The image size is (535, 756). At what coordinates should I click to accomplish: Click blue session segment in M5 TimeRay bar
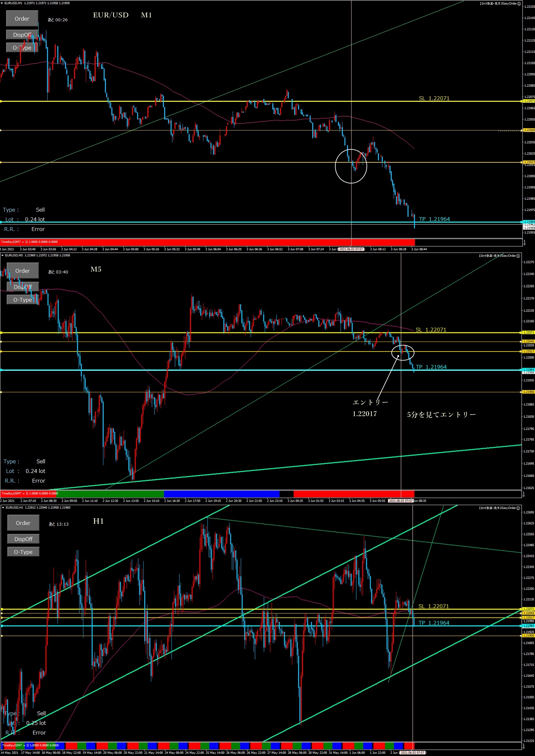[x=221, y=493]
